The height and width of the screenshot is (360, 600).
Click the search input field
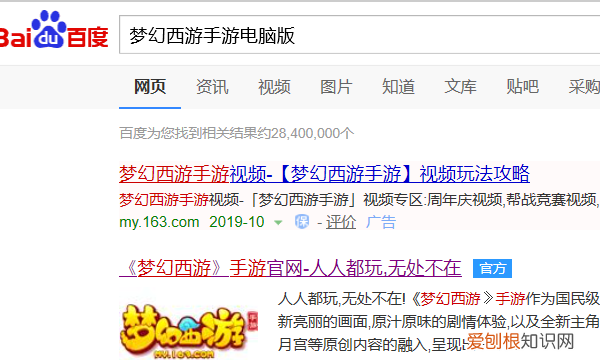click(360, 35)
